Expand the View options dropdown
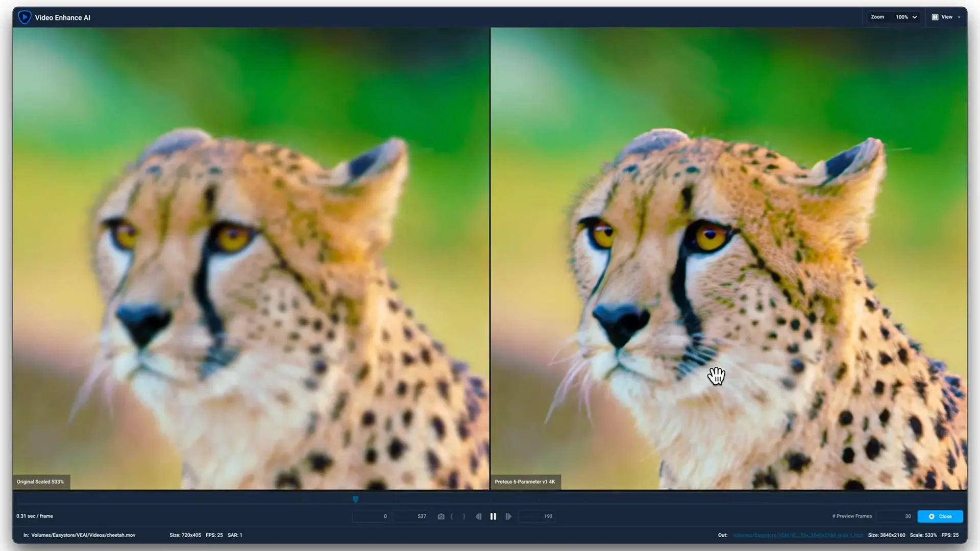This screenshot has height=551, width=980. (960, 17)
